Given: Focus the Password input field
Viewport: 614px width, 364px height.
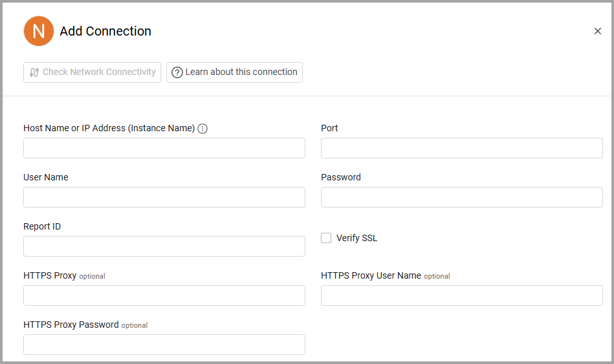Looking at the screenshot, I should [x=462, y=197].
